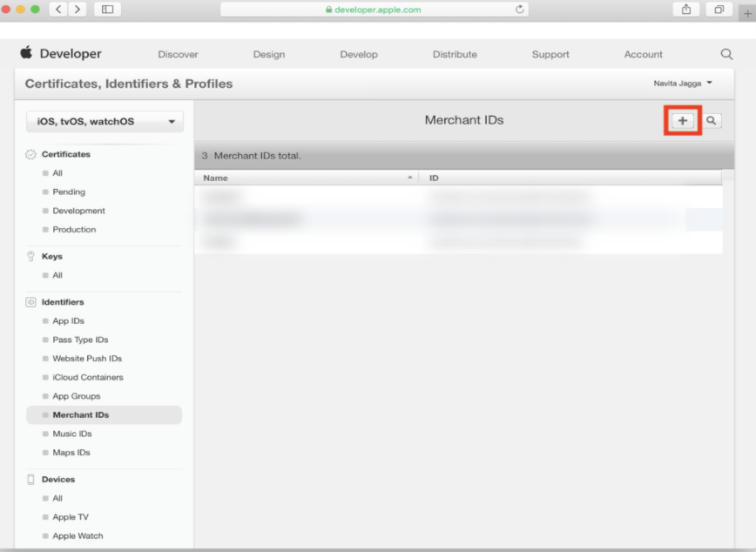Click the developer.apple.com address bar
This screenshot has width=756, height=552.
pyautogui.click(x=375, y=10)
